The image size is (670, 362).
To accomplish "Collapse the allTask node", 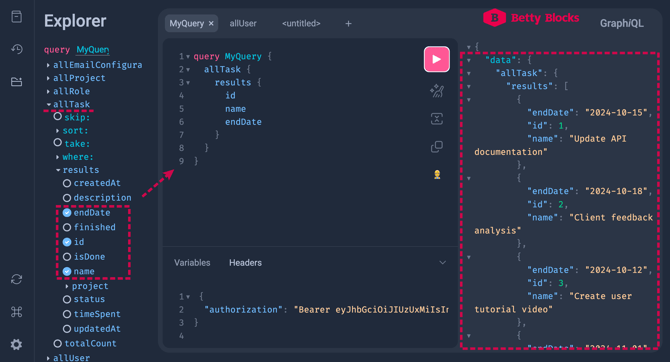I will [48, 104].
